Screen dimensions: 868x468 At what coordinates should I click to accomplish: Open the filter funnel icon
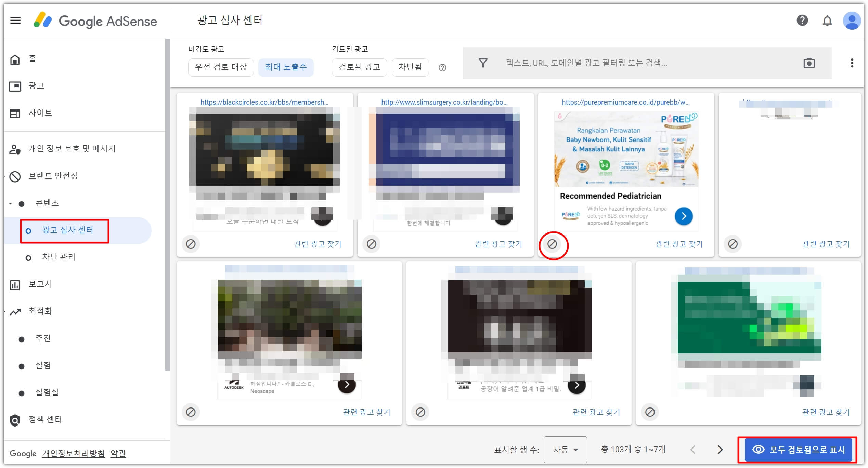(482, 63)
